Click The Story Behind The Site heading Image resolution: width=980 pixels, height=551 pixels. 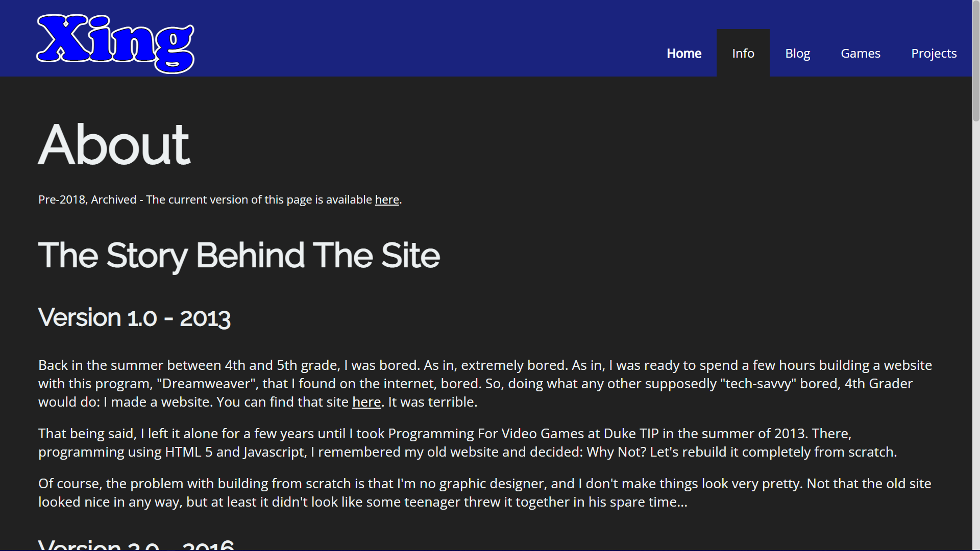[239, 256]
